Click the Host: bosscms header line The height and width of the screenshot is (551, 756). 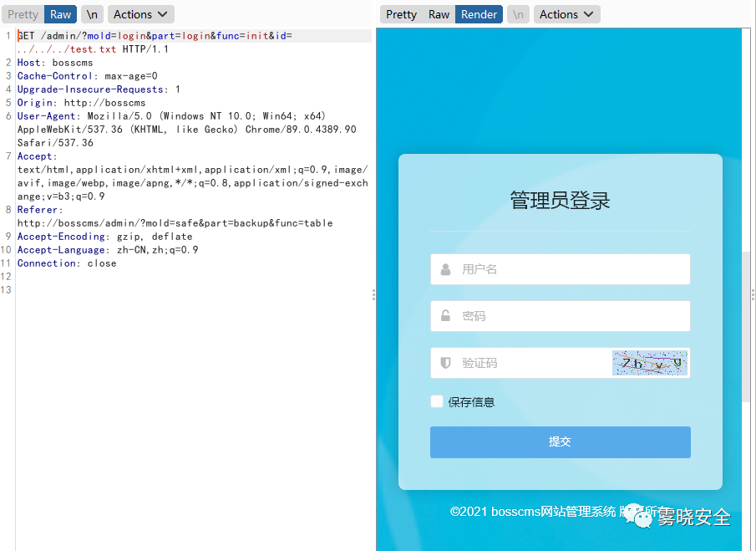coord(55,63)
